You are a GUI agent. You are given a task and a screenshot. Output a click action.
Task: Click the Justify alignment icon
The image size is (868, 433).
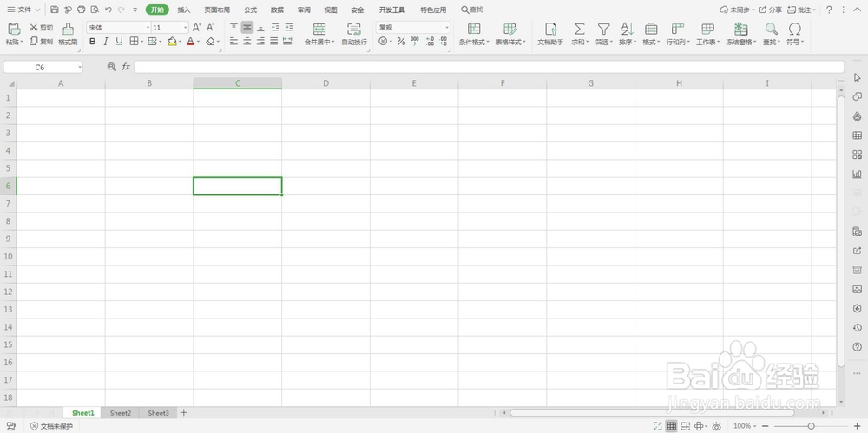coord(274,42)
